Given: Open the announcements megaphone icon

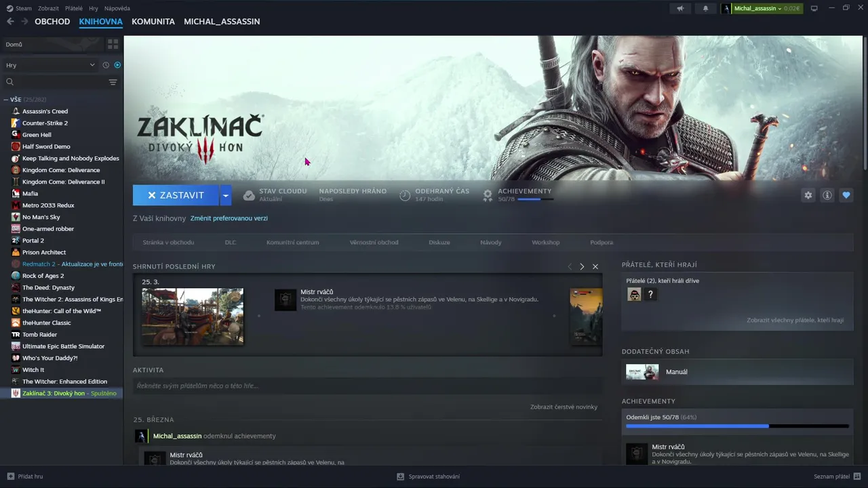Looking at the screenshot, I should point(680,8).
